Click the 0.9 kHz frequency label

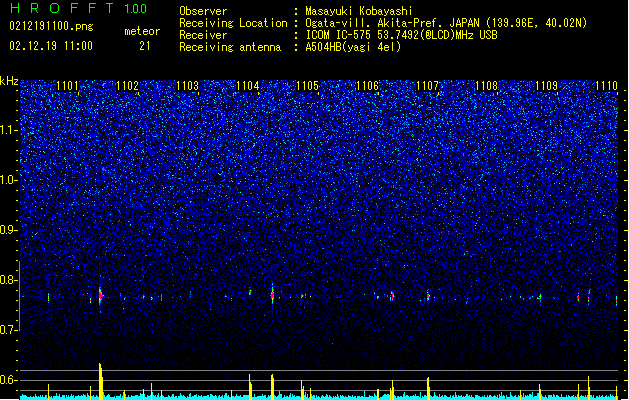tap(9, 230)
